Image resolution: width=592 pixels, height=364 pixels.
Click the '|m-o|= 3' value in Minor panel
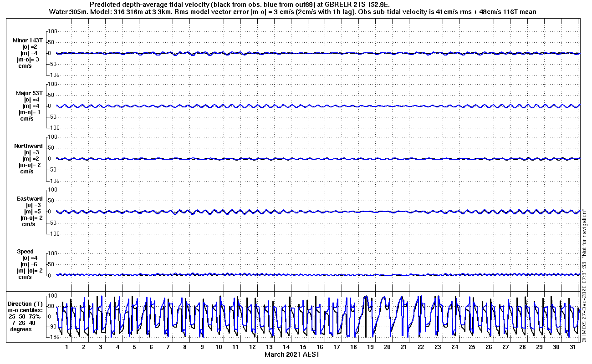[28, 60]
